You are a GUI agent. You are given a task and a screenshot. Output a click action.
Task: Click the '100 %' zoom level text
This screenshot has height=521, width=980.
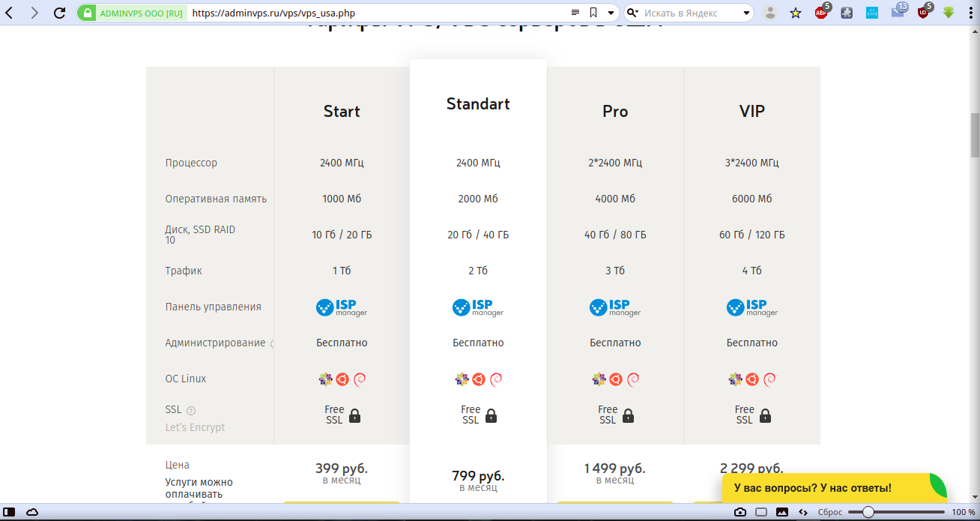[964, 512]
